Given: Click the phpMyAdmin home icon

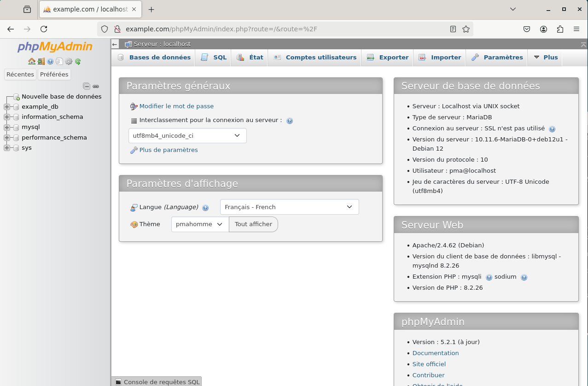Looking at the screenshot, I should coord(32,61).
